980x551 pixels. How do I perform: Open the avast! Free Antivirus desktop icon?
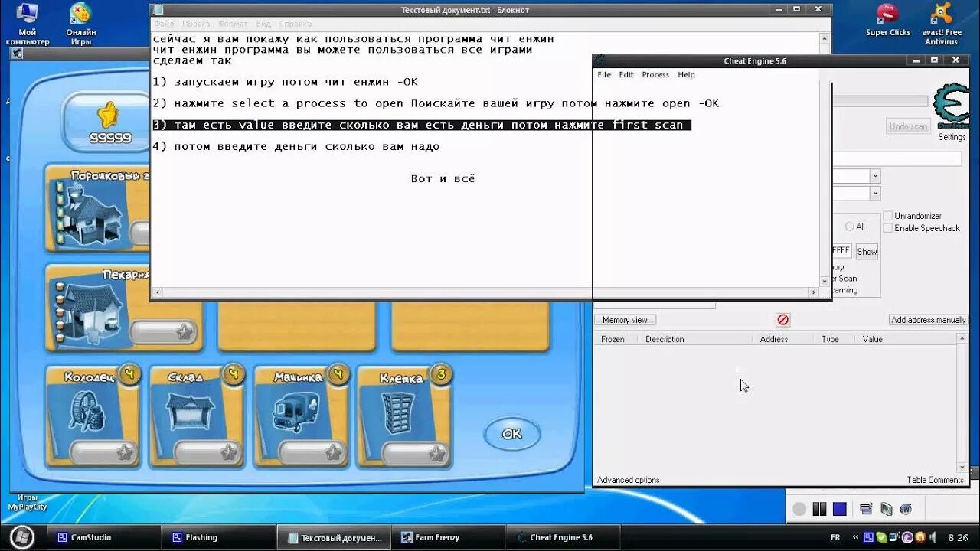pos(942,23)
